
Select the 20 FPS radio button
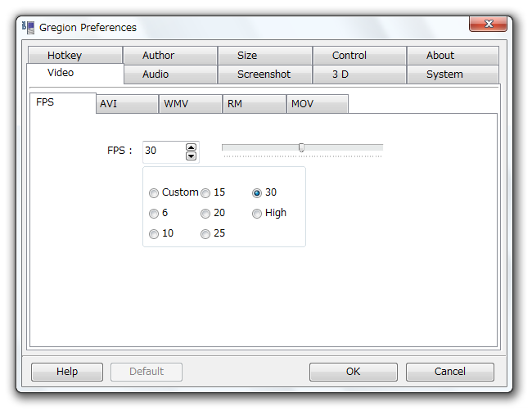click(205, 214)
